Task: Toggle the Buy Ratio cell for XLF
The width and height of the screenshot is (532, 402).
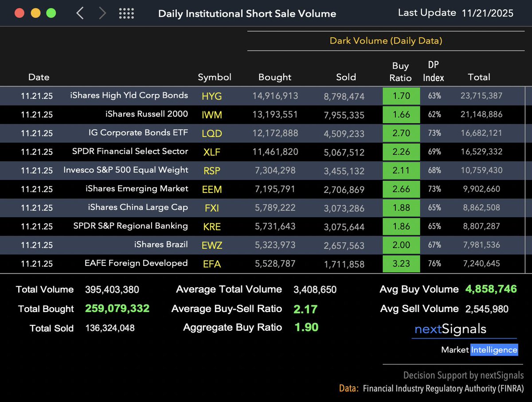Action: coord(401,152)
